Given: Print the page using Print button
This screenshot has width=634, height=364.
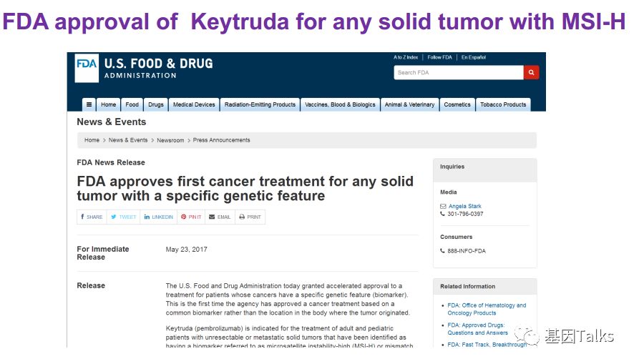Looking at the screenshot, I should (x=250, y=217).
